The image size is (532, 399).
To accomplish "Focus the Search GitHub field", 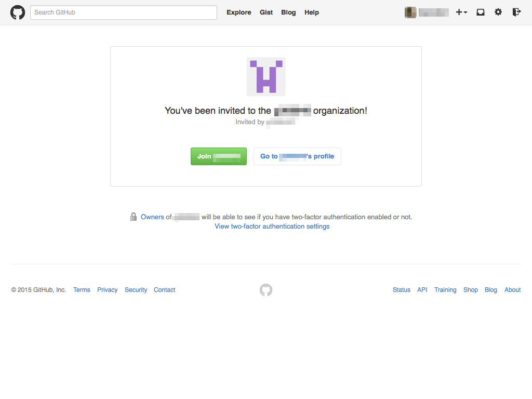I will tap(124, 12).
